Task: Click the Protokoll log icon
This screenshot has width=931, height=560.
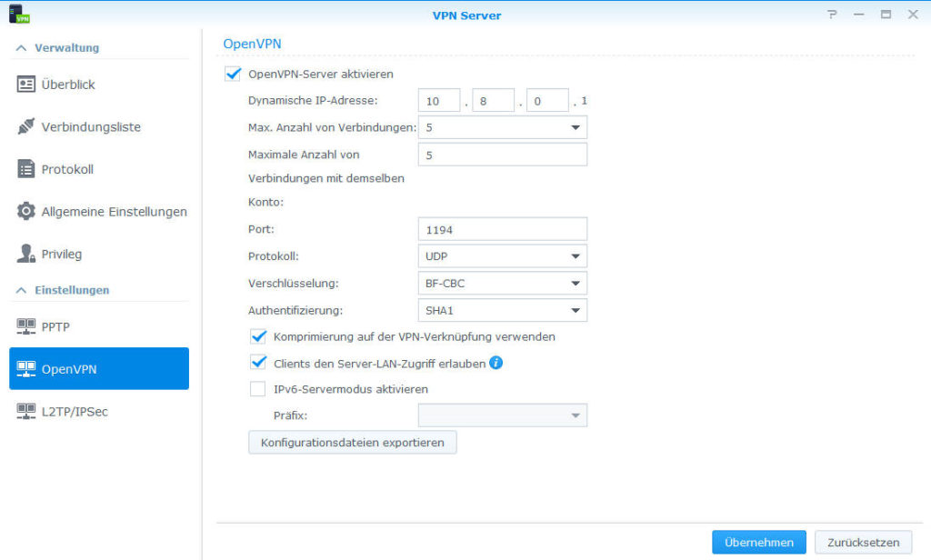Action: (x=25, y=169)
